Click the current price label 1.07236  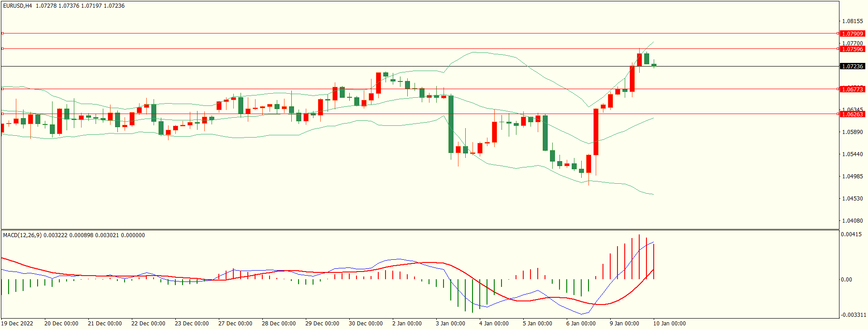pyautogui.click(x=852, y=67)
